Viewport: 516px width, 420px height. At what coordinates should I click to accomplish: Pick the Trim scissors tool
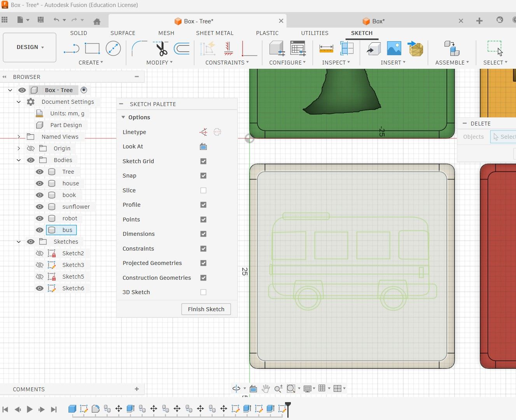click(x=161, y=49)
